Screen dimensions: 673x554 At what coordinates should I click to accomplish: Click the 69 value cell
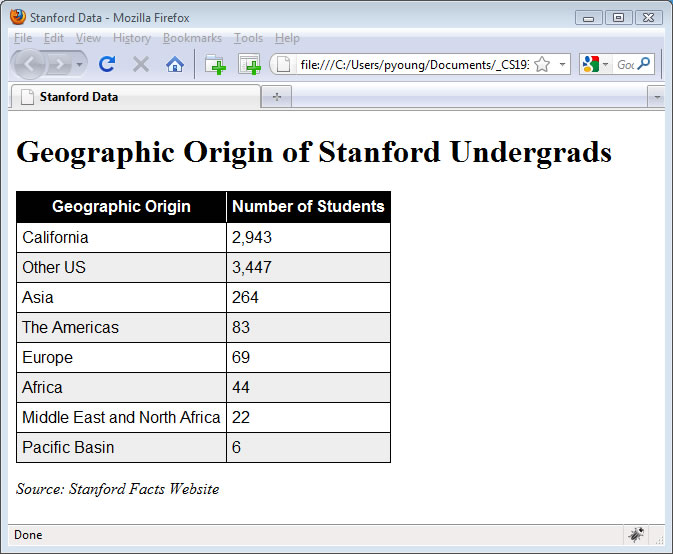click(308, 357)
